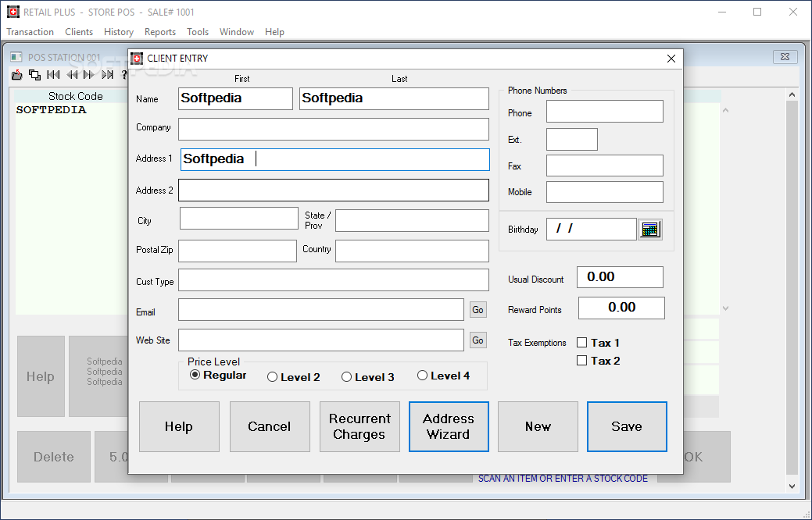Click the City field
This screenshot has height=520, width=812.
[238, 219]
